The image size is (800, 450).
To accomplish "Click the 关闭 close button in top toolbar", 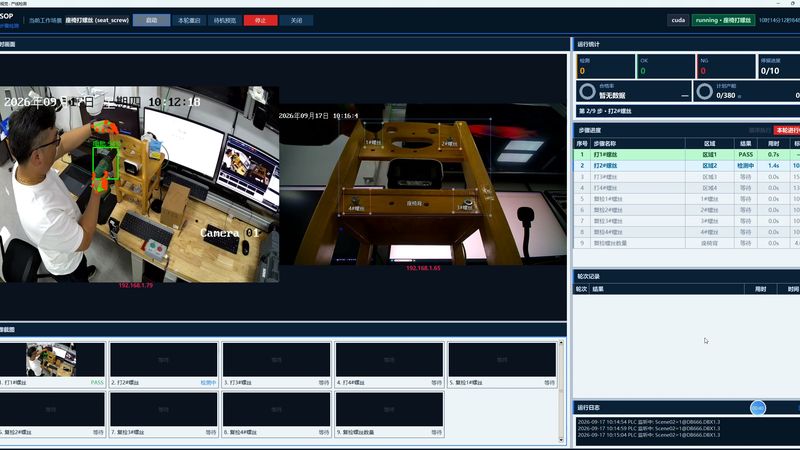I will [x=296, y=20].
